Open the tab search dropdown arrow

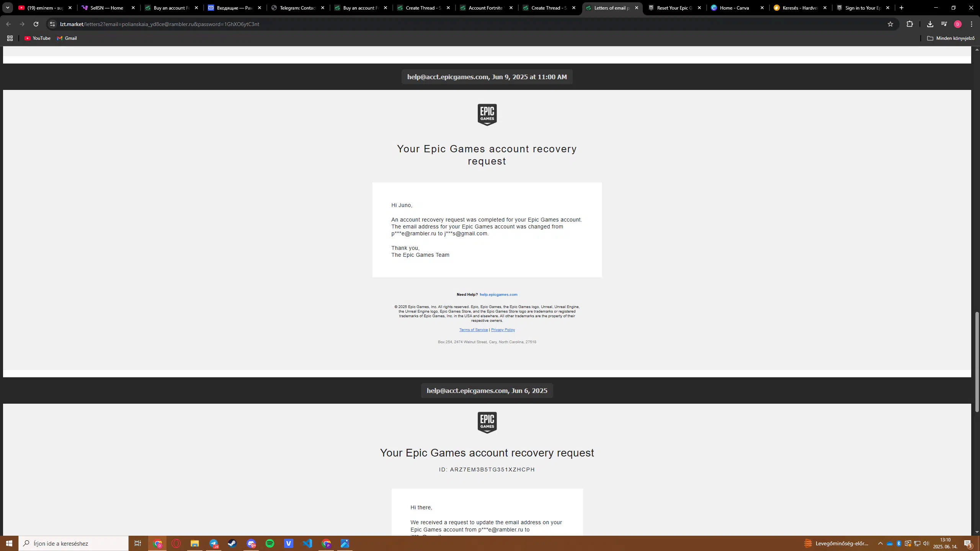(8, 8)
